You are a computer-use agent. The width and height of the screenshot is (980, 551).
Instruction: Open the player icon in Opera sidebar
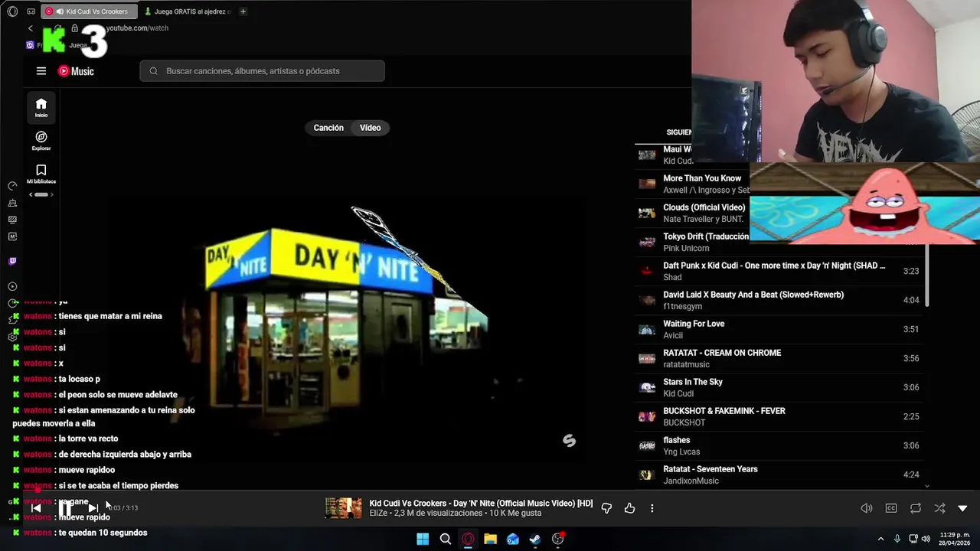pyautogui.click(x=12, y=286)
